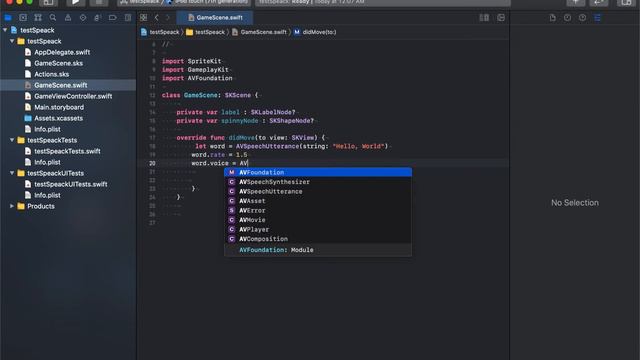This screenshot has width=640, height=360.
Task: Collapse the testSpeackTests group
Action: click(12, 140)
